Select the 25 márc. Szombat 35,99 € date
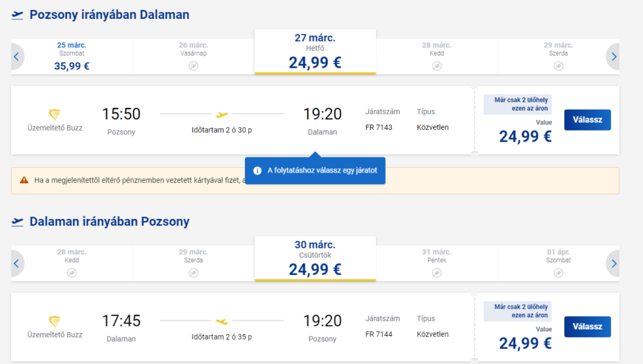Image resolution: width=643 pixels, height=364 pixels. click(72, 56)
